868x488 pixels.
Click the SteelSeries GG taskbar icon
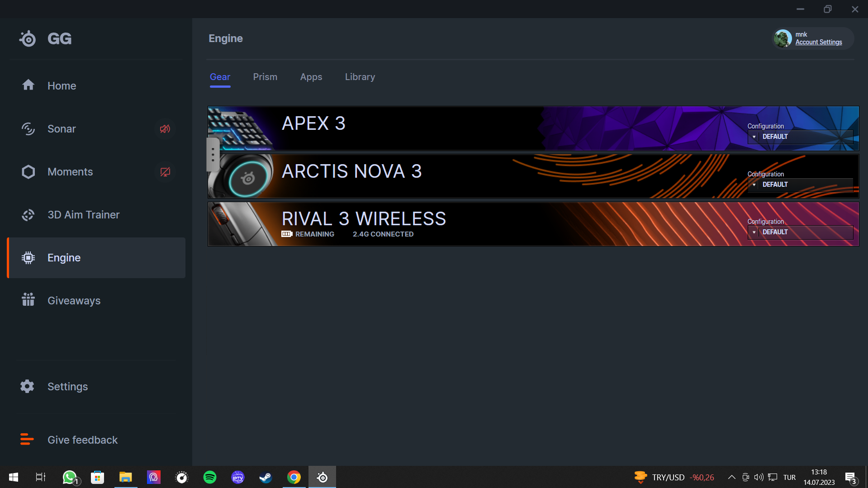pos(322,477)
